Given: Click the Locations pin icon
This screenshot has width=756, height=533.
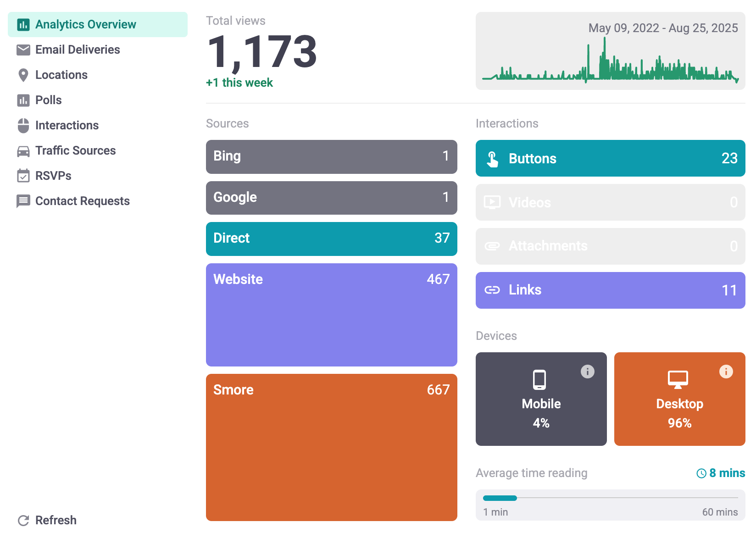Looking at the screenshot, I should pyautogui.click(x=23, y=75).
